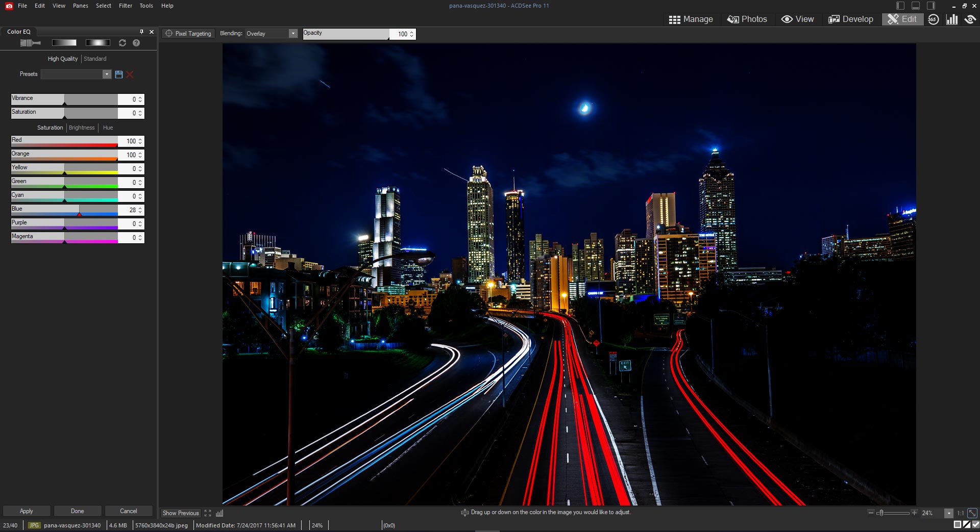Expand the Presets dropdown list
Image resolution: width=980 pixels, height=532 pixels.
107,74
